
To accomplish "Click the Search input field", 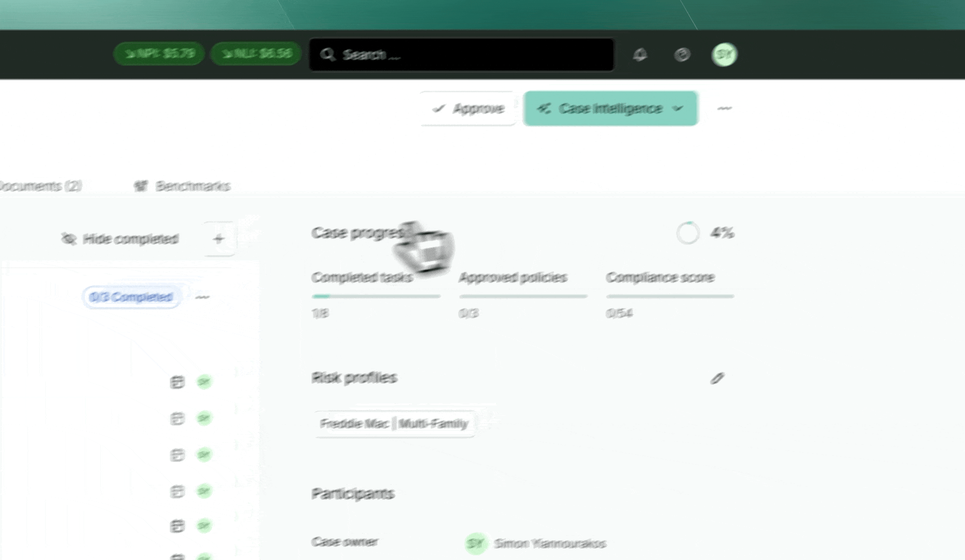I will click(x=462, y=54).
